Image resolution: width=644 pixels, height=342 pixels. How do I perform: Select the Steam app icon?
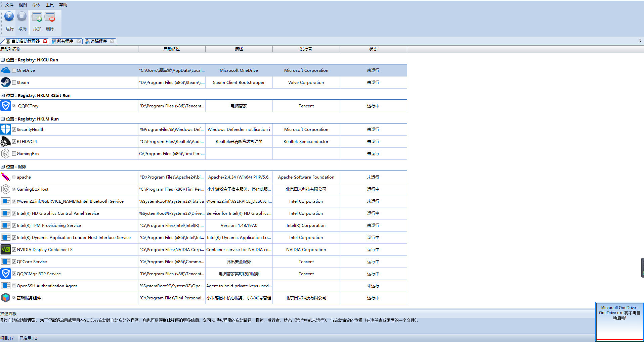pyautogui.click(x=6, y=82)
